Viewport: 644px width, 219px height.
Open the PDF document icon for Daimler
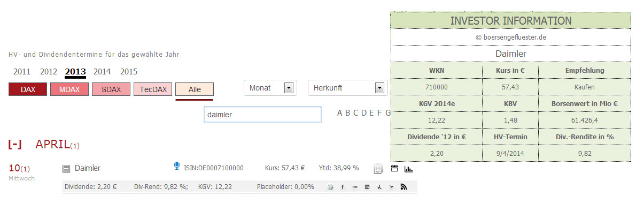coord(378,169)
